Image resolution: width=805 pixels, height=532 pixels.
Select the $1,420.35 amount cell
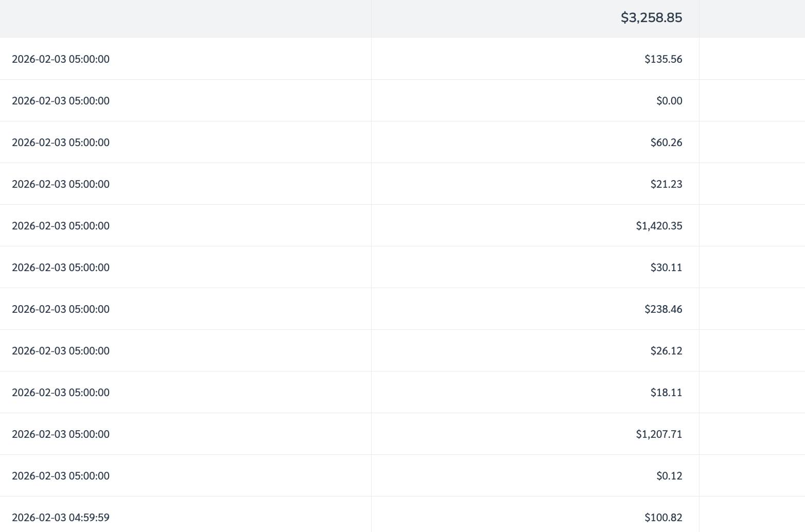point(659,226)
